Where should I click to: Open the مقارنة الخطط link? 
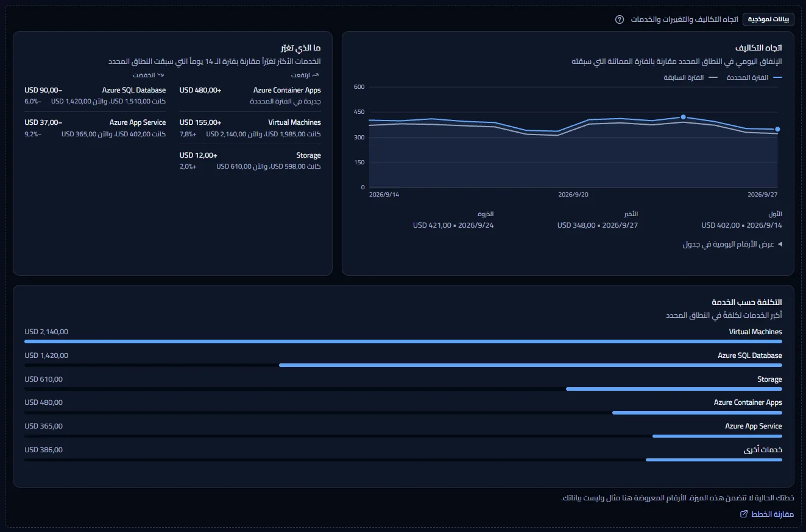tap(766, 514)
